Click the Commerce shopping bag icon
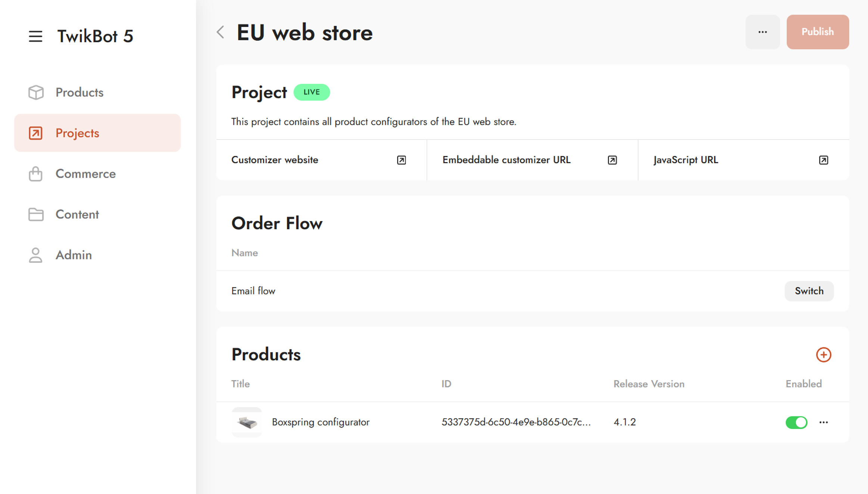Image resolution: width=868 pixels, height=494 pixels. click(x=36, y=174)
